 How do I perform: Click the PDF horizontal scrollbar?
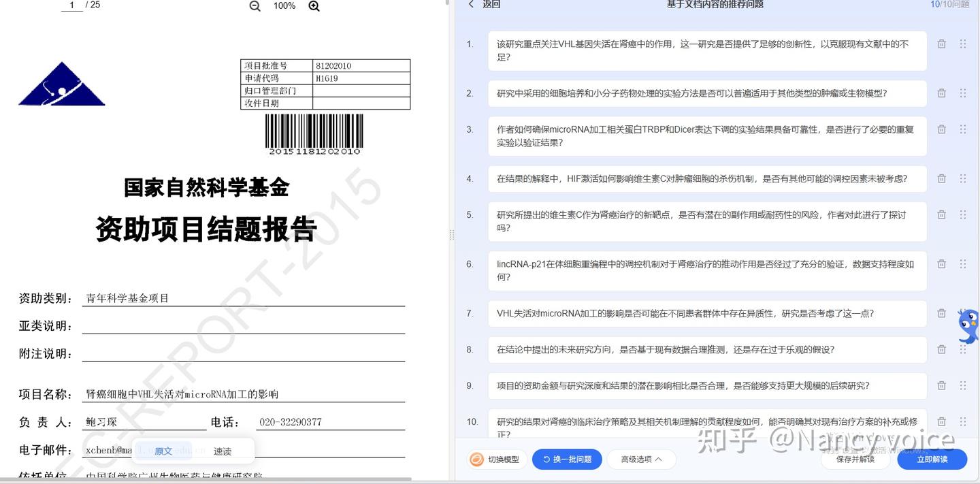coord(206,480)
